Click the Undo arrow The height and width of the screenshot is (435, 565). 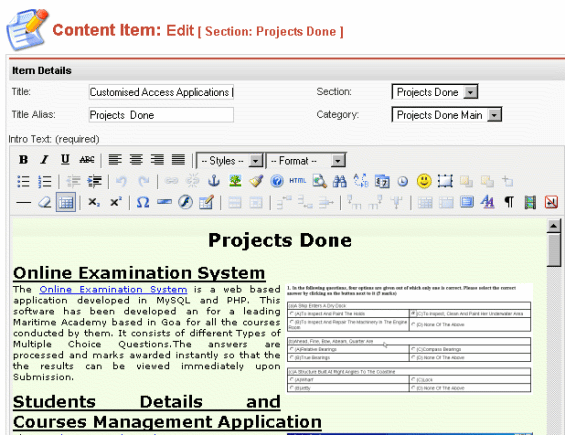(121, 181)
